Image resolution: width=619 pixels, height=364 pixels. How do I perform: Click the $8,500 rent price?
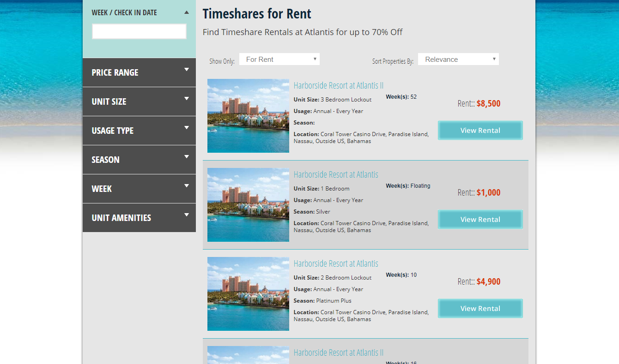coord(488,103)
